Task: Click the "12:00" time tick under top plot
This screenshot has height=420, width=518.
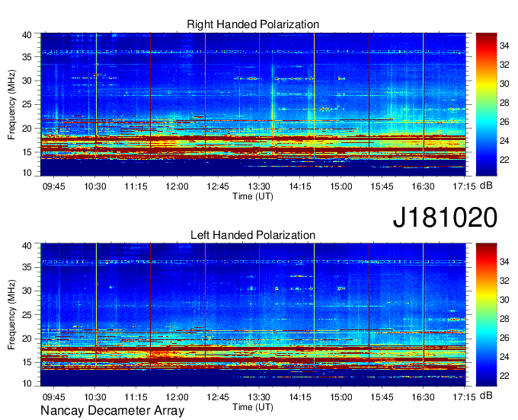Action: pos(177,186)
